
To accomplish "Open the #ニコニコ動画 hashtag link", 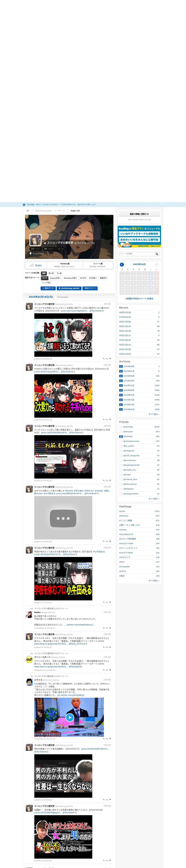I will 125,521.
